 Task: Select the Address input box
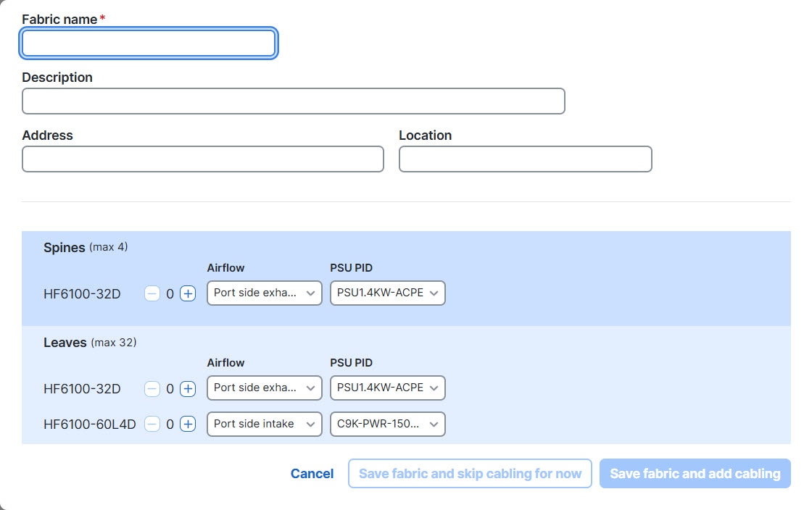pos(203,159)
